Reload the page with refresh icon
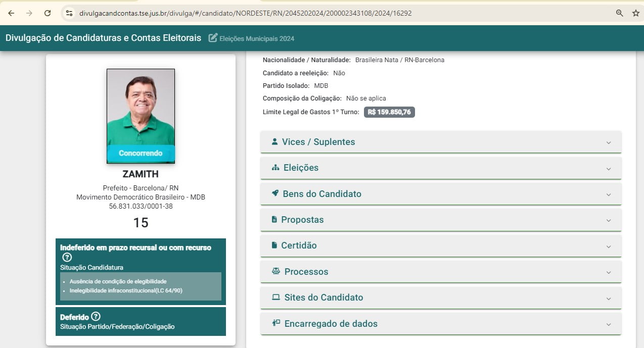The height and width of the screenshot is (348, 644). 48,13
